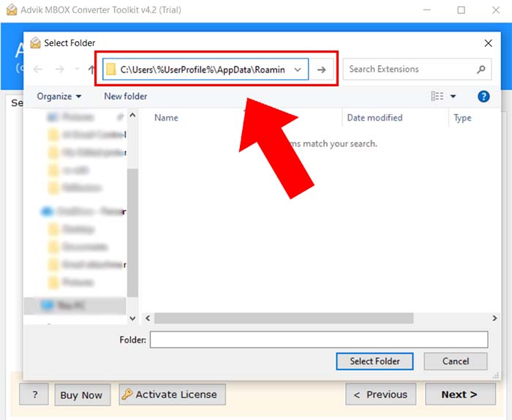Open the view options dropdown arrow
The image size is (512, 420).
click(453, 97)
